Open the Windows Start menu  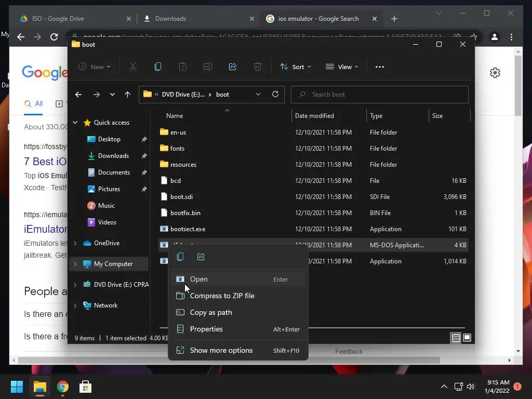17,387
